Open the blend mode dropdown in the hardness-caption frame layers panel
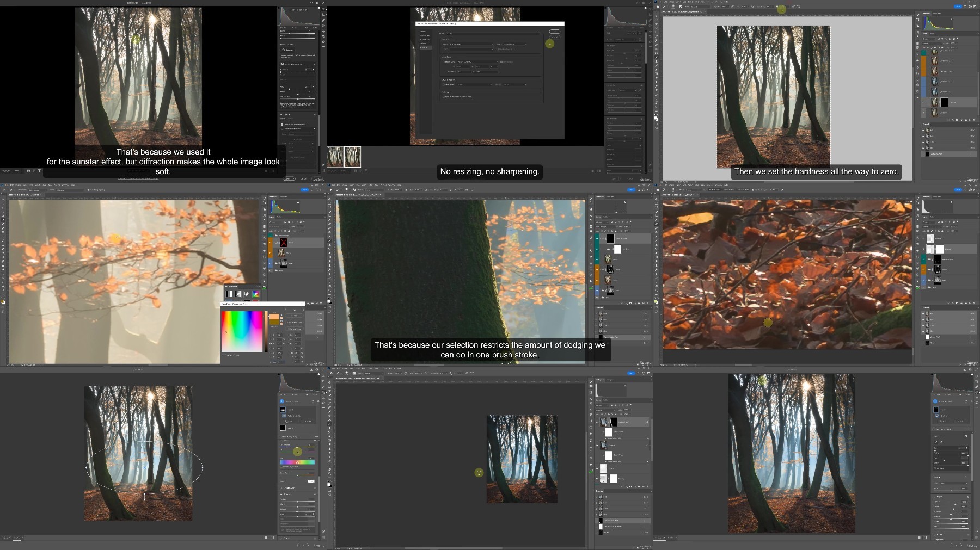980x550 pixels. (x=932, y=44)
